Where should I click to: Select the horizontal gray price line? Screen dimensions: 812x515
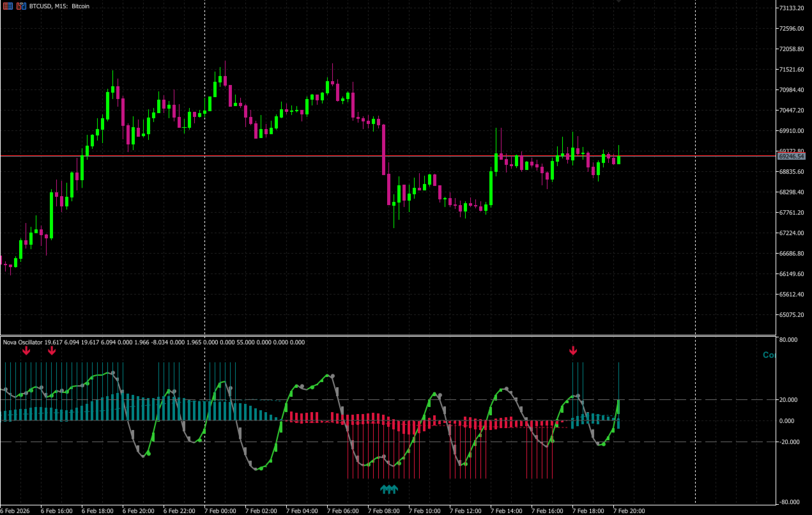click(388, 156)
